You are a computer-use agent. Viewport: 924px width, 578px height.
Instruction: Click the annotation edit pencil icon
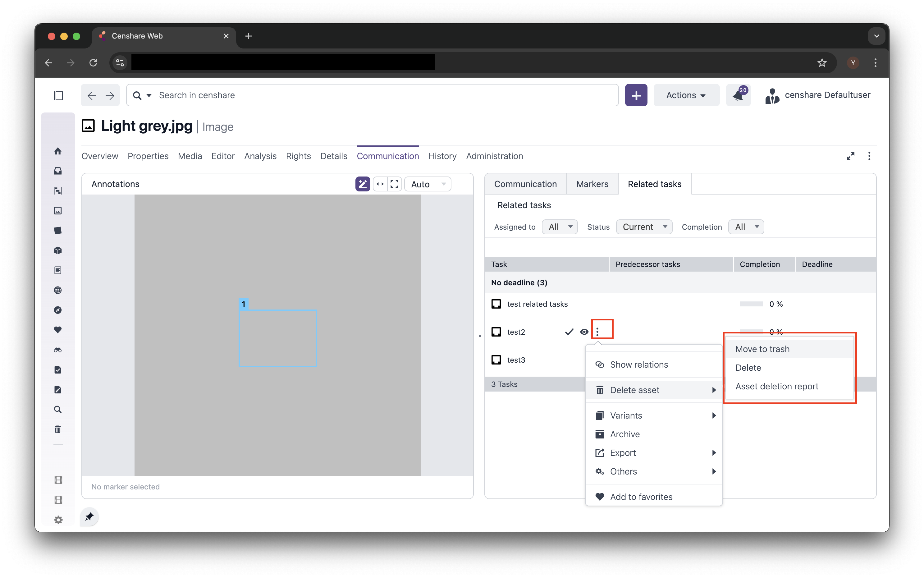tap(362, 184)
